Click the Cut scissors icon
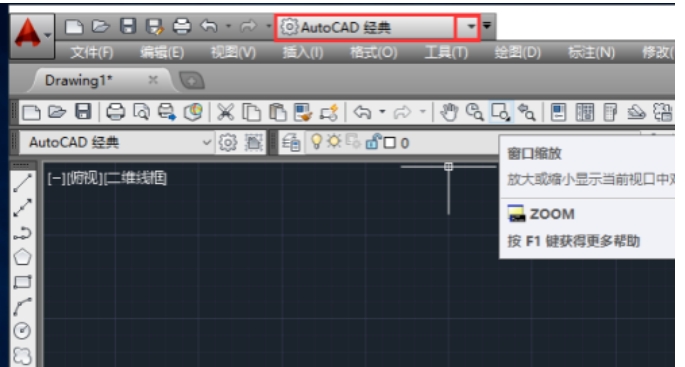Screen dimensions: 685x367 [x=225, y=112]
